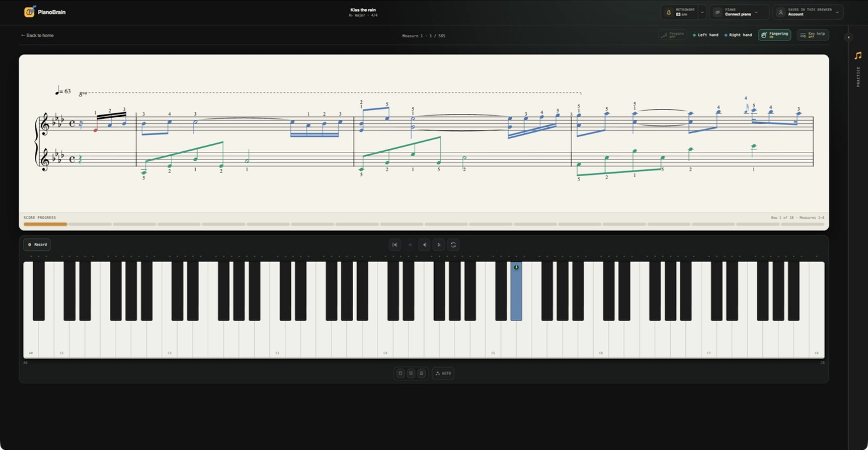Click the play forward button

pos(438,245)
